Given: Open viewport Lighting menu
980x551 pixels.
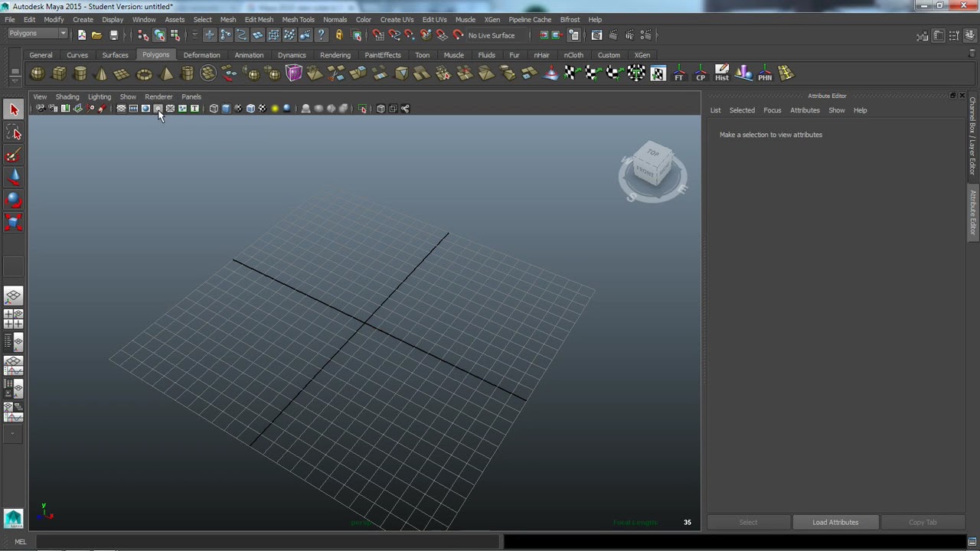Looking at the screenshot, I should 99,97.
